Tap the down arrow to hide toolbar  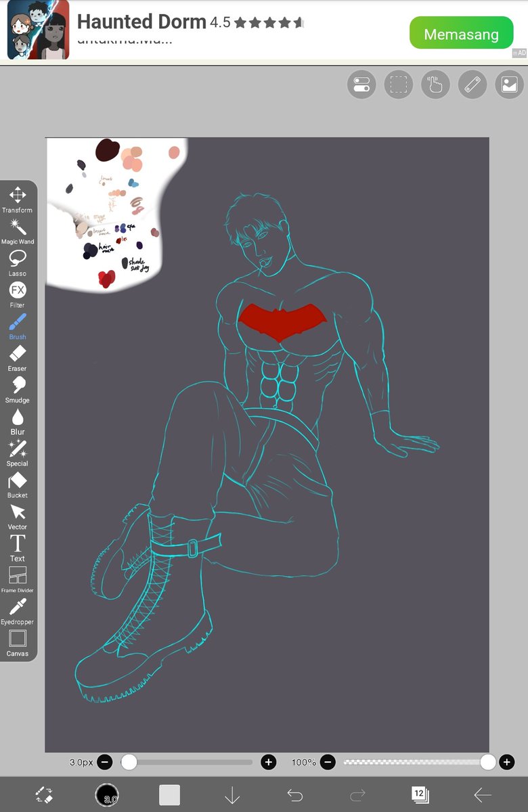coord(232,795)
